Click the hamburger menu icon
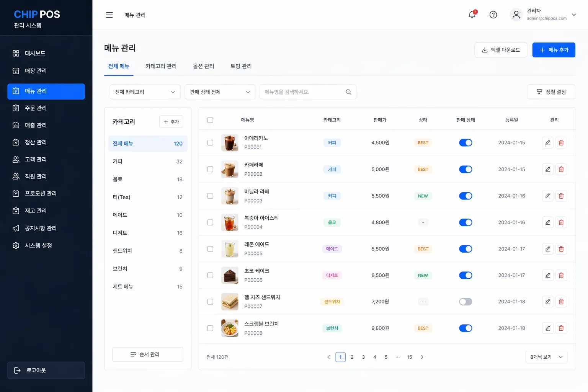588x392 pixels. [x=109, y=15]
